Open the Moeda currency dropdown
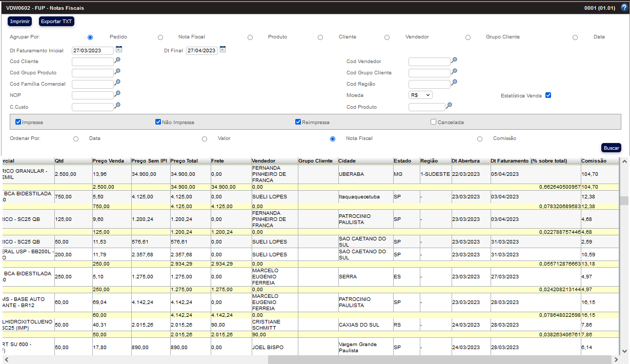This screenshot has height=364, width=630. (421, 95)
